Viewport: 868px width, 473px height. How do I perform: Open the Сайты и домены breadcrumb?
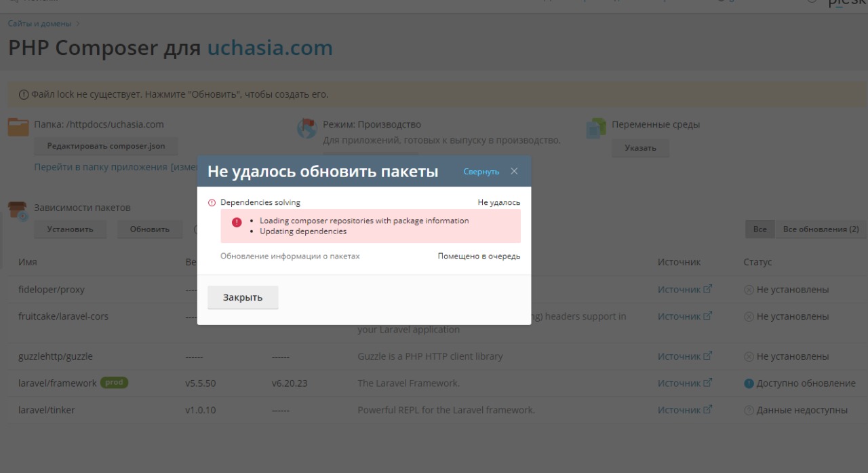pos(39,24)
